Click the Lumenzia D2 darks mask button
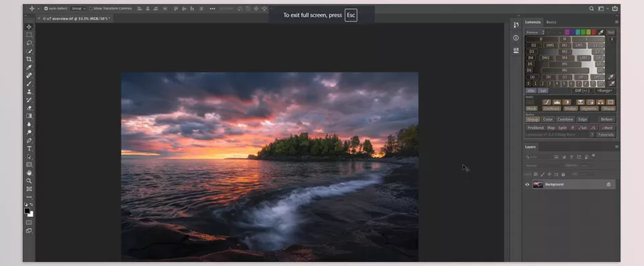644x266 pixels. tap(533, 45)
